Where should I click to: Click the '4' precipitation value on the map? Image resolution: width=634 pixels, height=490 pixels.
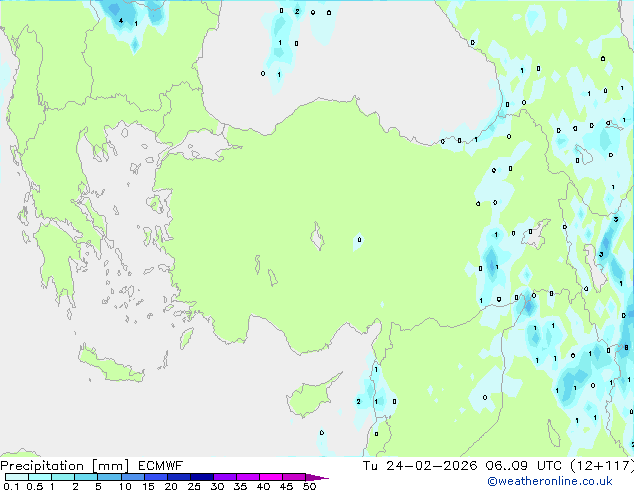pos(120,20)
